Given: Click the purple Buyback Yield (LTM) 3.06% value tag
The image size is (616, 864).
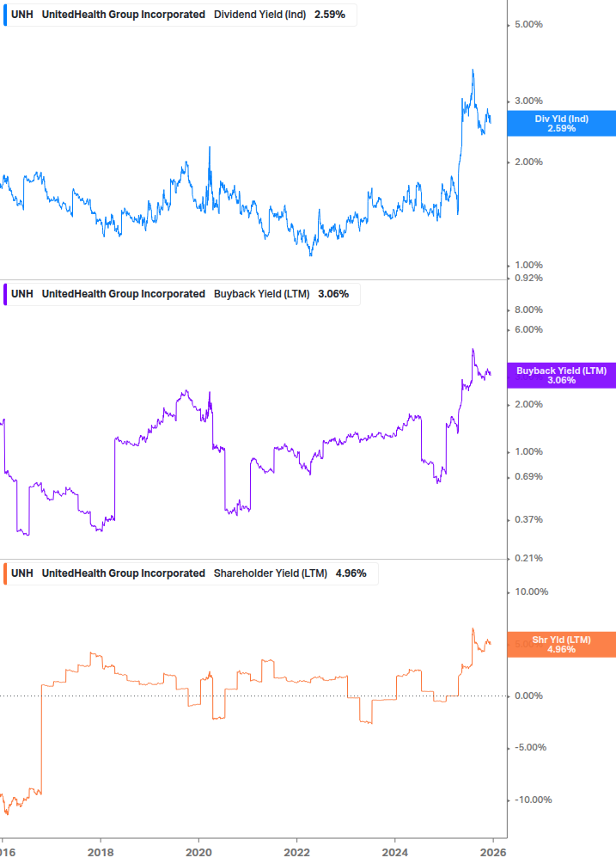Looking at the screenshot, I should pyautogui.click(x=562, y=375).
